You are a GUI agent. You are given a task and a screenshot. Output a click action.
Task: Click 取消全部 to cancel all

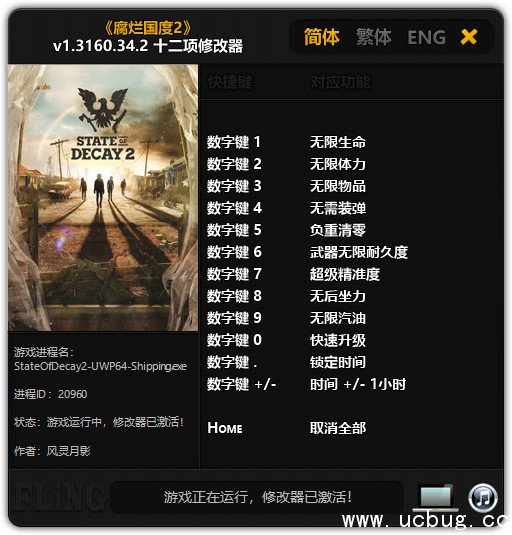pyautogui.click(x=338, y=428)
